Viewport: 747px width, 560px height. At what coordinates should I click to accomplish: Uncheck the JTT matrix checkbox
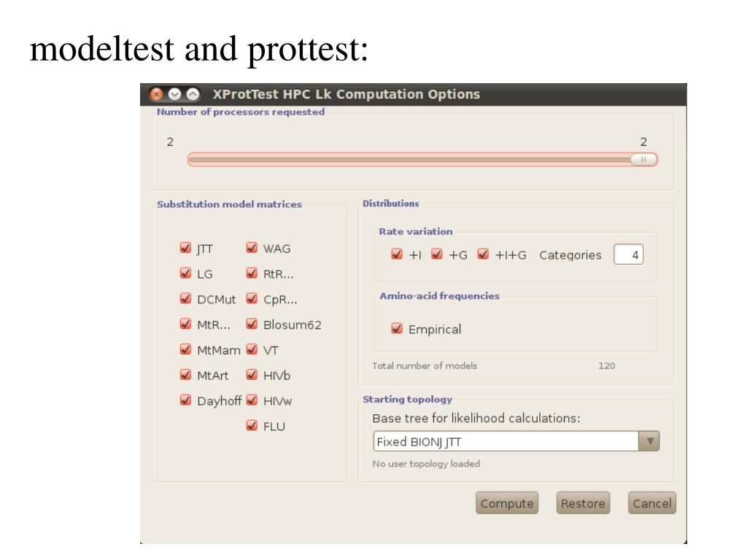click(x=186, y=248)
